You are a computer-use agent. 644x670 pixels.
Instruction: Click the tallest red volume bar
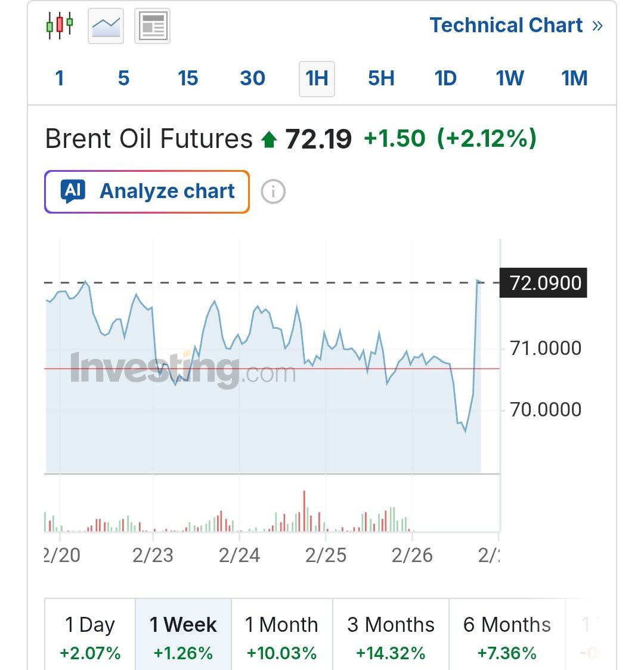click(304, 511)
